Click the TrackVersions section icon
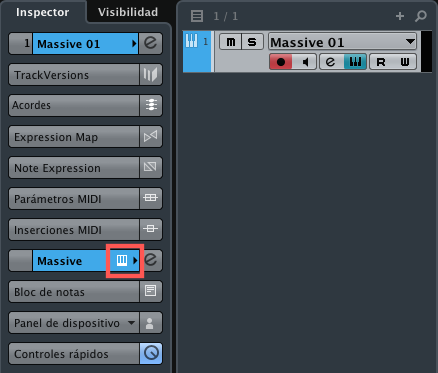 [x=151, y=74]
